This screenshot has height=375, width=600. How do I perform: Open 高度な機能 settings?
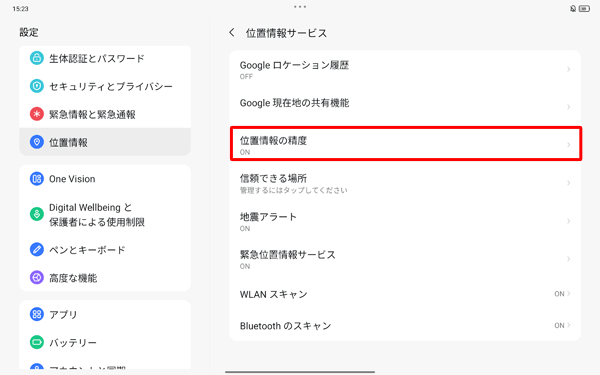105,277
